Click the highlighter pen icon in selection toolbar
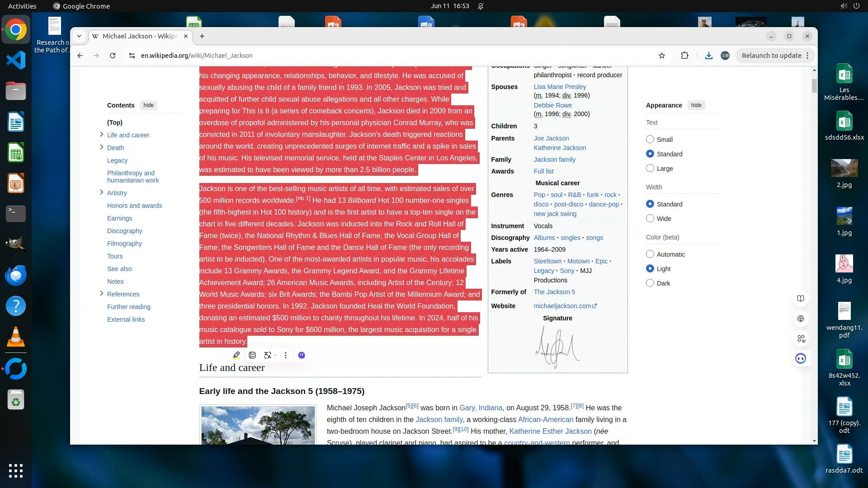The image size is (868, 488). 236,355
